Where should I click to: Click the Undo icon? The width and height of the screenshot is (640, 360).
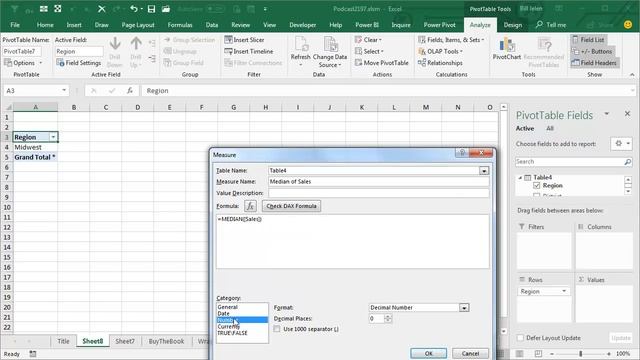tap(133, 9)
